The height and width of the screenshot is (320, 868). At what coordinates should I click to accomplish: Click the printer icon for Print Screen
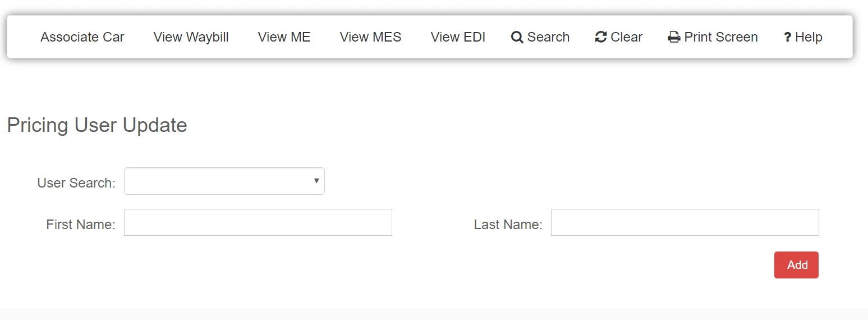(x=674, y=38)
